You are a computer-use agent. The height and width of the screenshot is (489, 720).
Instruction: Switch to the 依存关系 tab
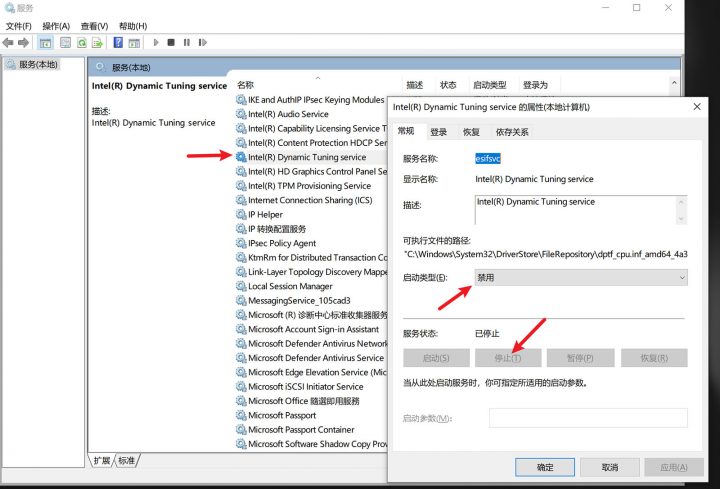point(512,132)
